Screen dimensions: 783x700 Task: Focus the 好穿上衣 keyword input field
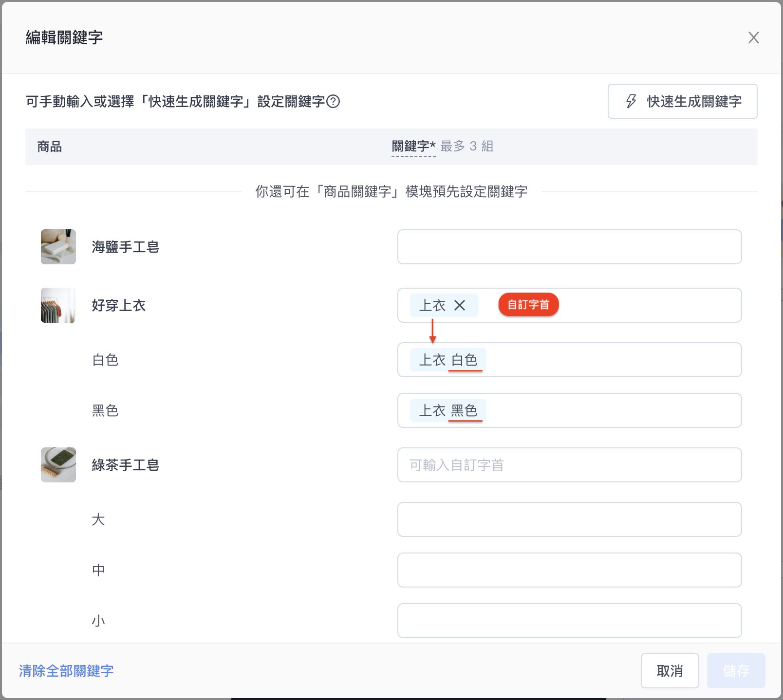(569, 305)
